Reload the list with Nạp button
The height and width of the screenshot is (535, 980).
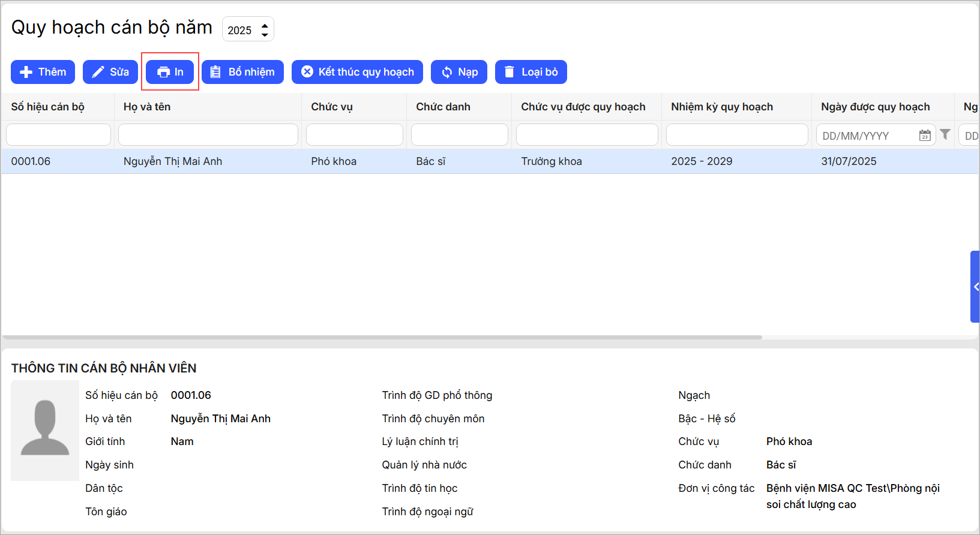click(459, 72)
